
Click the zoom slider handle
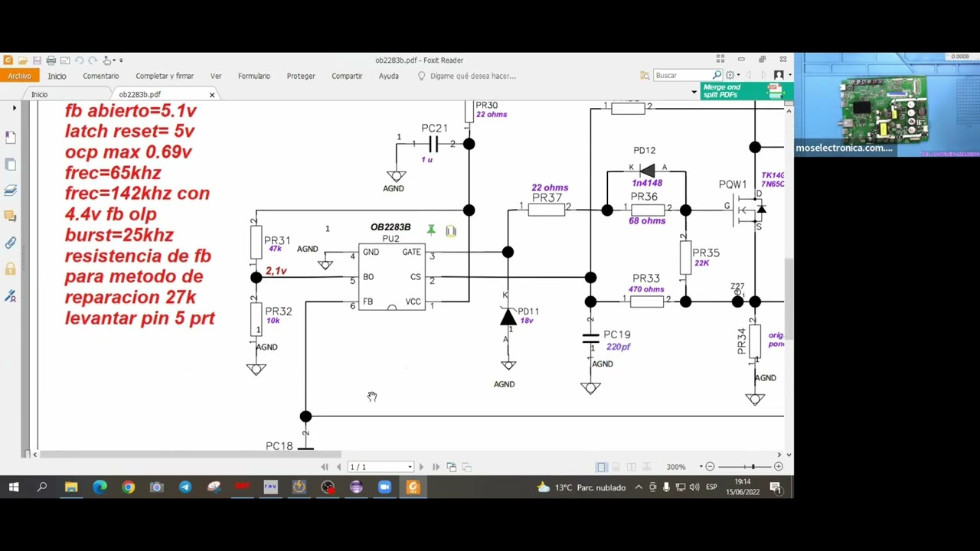coord(753,467)
